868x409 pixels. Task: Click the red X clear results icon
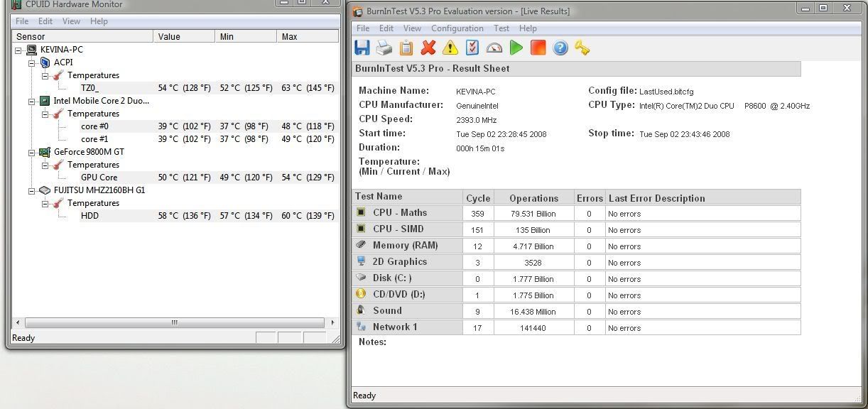click(428, 48)
